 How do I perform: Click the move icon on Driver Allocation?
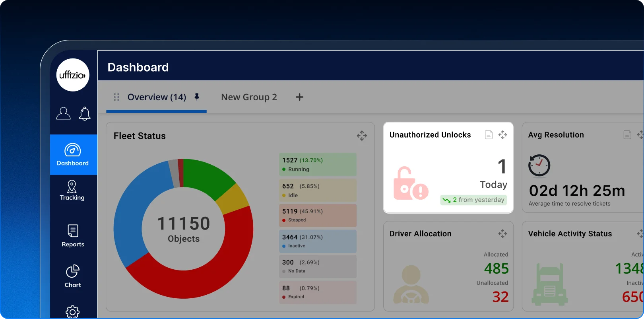(502, 233)
